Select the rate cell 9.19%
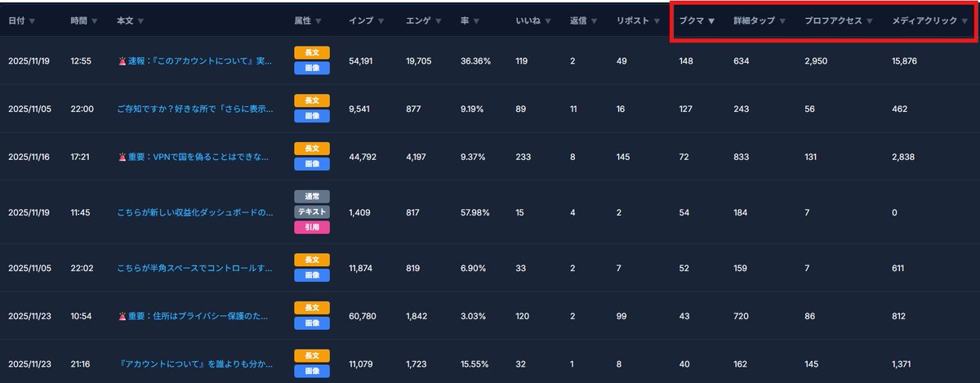This screenshot has height=383, width=980. (x=474, y=109)
